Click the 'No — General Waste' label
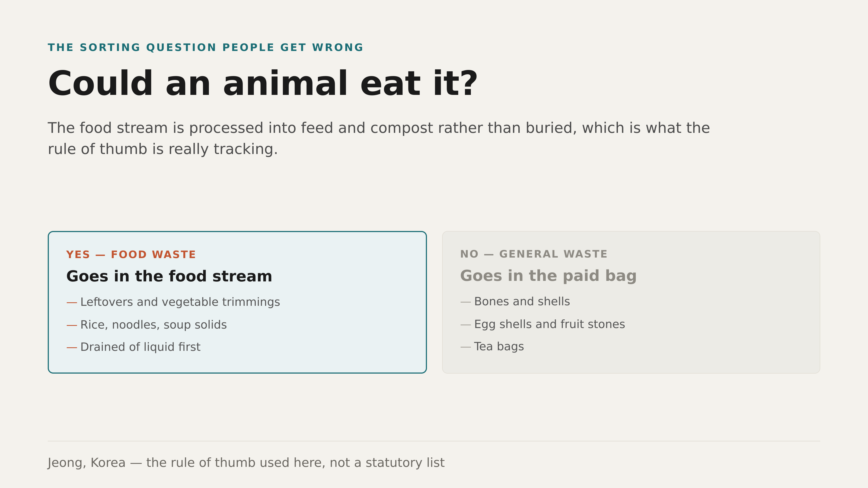 (x=534, y=254)
